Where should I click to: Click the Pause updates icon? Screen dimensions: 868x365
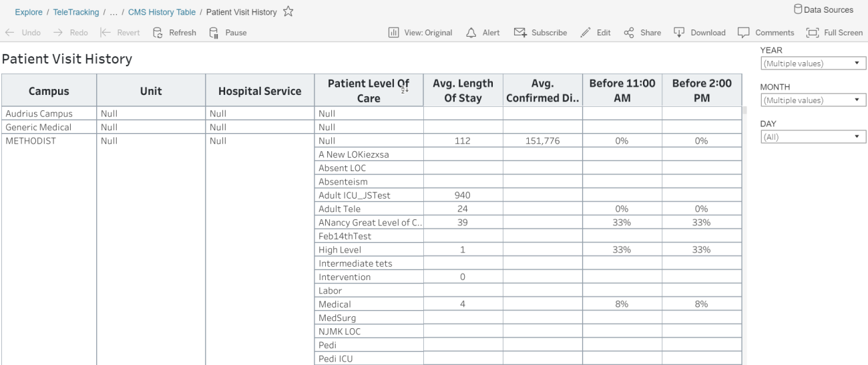coord(214,33)
